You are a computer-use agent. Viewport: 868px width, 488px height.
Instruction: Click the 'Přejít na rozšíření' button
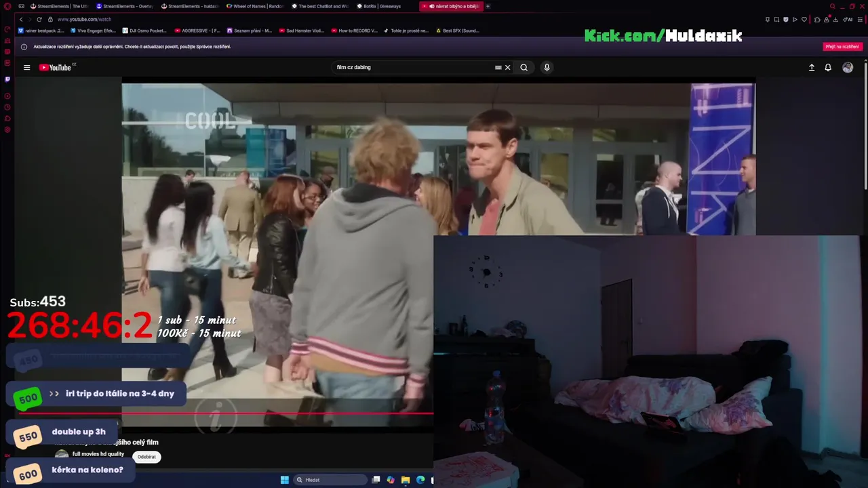tap(842, 47)
